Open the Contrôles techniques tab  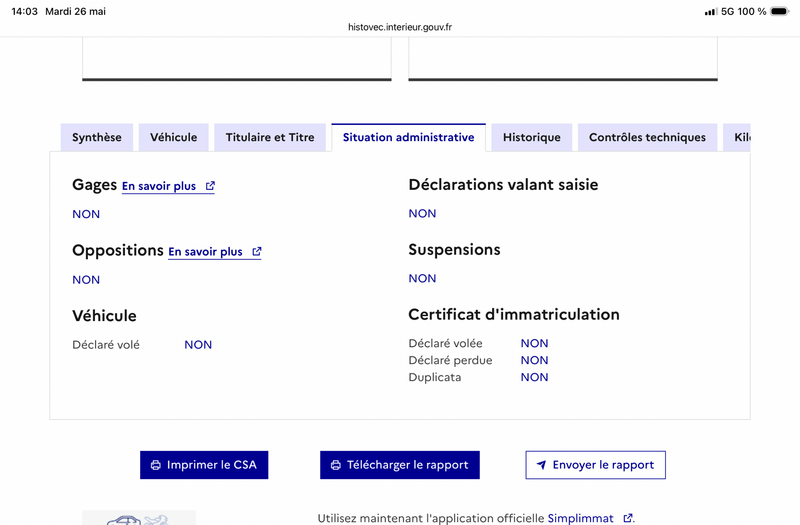coord(647,137)
